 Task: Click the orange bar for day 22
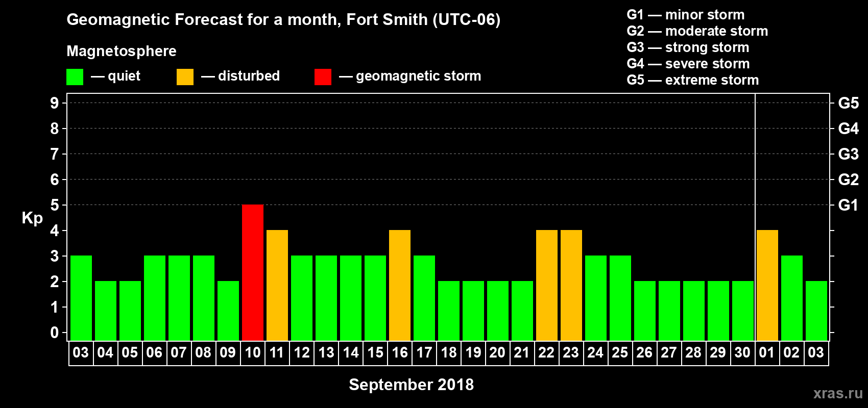pos(547,286)
